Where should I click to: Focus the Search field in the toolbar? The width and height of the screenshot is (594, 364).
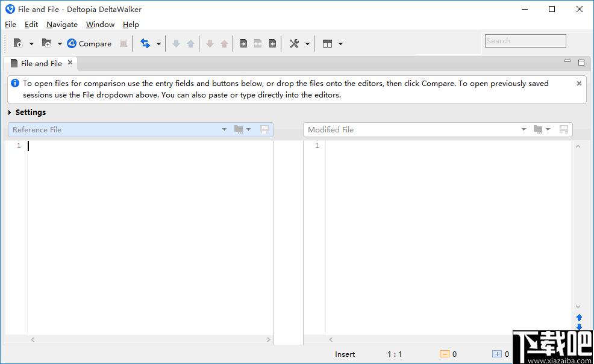(525, 41)
